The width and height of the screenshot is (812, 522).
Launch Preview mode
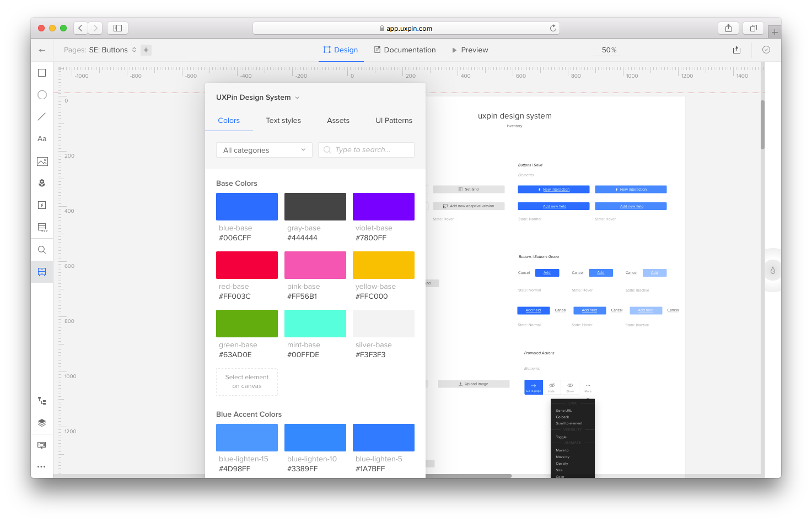click(x=470, y=50)
